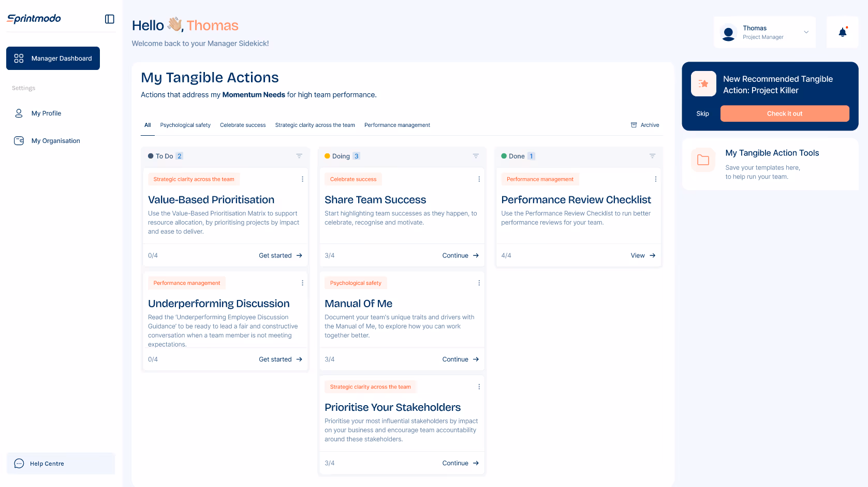Screen dimensions: 868x487
Task: Click the star icon on the recommended action banner
Action: (703, 83)
